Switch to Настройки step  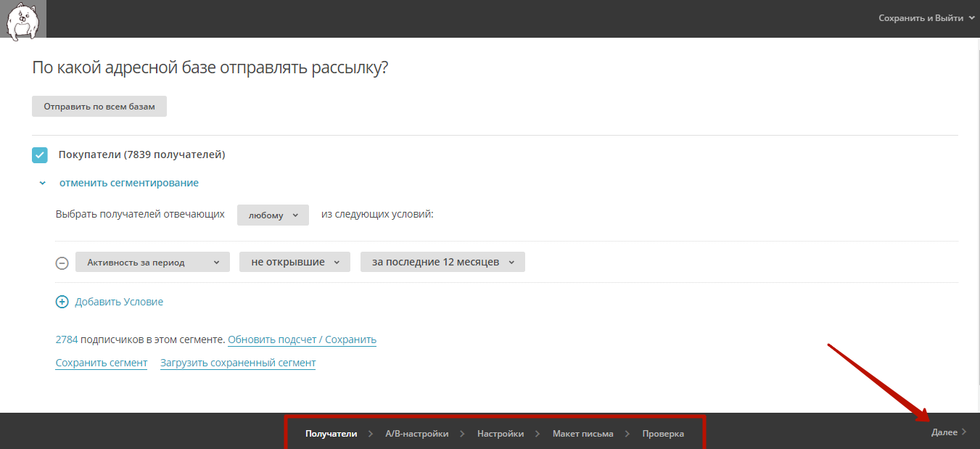tap(501, 434)
